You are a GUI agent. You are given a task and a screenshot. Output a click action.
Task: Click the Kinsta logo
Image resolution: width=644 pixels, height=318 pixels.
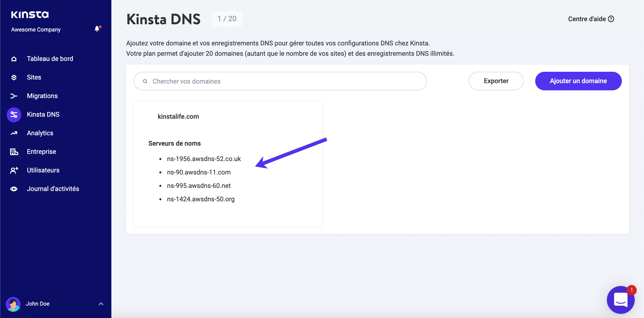(30, 14)
